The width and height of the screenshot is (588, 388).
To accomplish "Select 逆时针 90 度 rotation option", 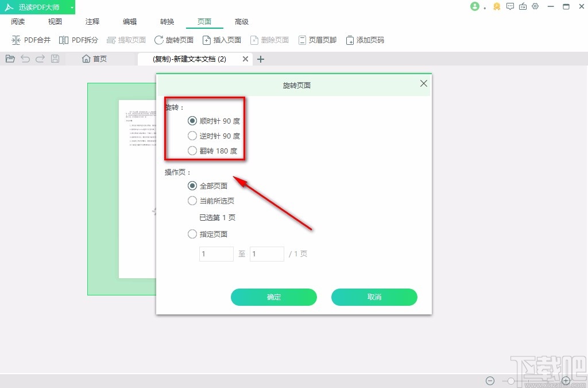I will pos(192,136).
